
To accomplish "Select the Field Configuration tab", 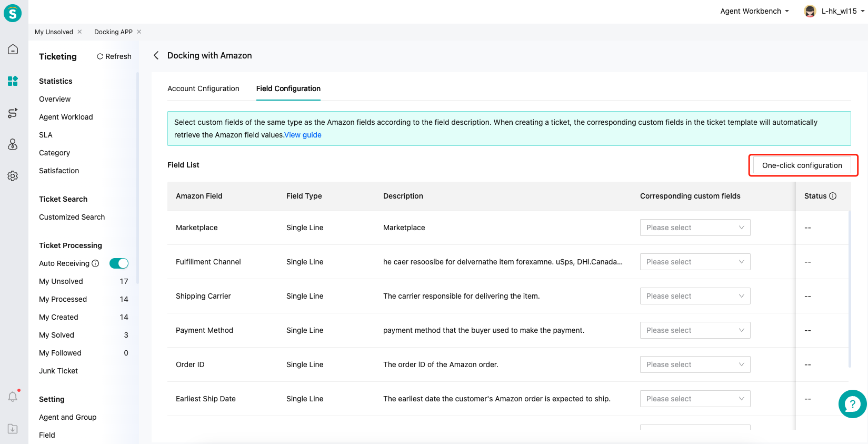I will [x=288, y=88].
